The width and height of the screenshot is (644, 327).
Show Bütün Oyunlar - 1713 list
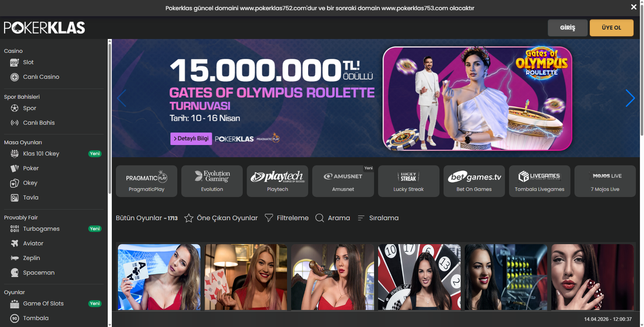(x=147, y=218)
